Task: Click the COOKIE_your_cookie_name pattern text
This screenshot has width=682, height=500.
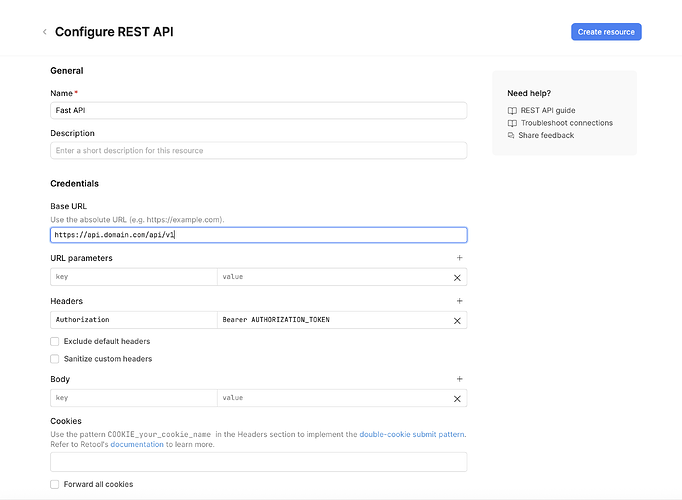Action: (159, 434)
